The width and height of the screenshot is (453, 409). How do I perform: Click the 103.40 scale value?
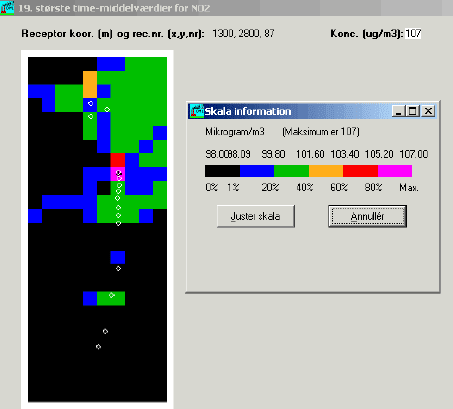[x=345, y=154]
